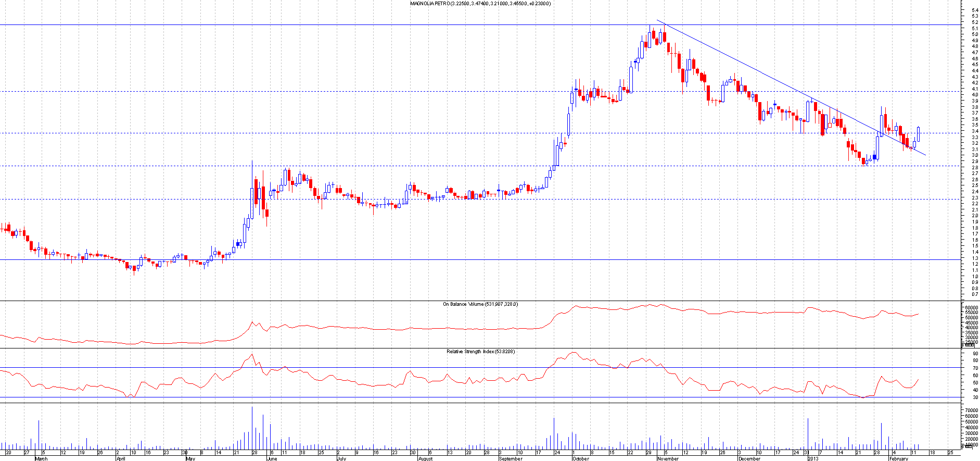Select November on the time axis
Image resolution: width=980 pixels, height=461 pixels.
(x=668, y=458)
